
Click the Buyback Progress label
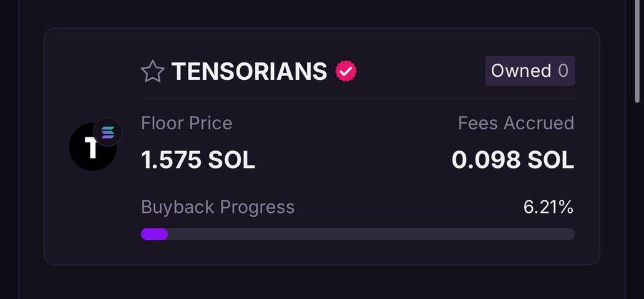point(218,207)
